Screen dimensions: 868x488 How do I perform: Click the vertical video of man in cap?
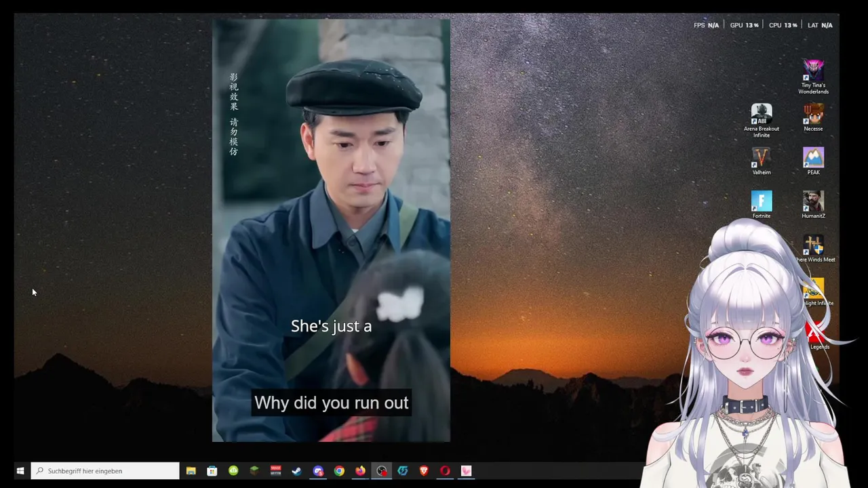pyautogui.click(x=331, y=230)
